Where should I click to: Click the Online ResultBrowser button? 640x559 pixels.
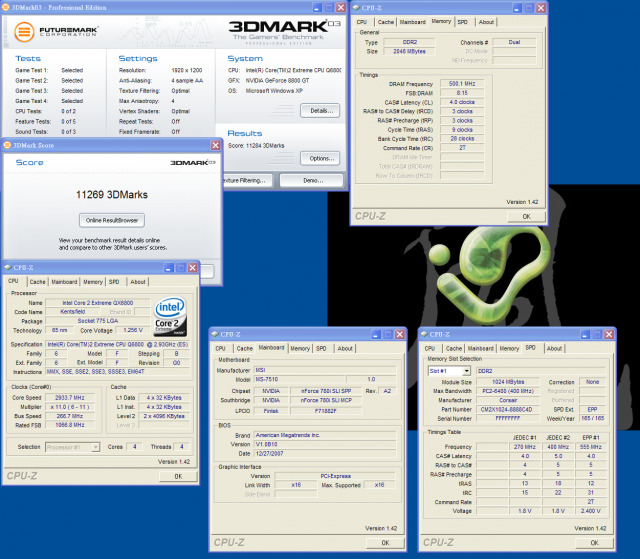point(112,220)
